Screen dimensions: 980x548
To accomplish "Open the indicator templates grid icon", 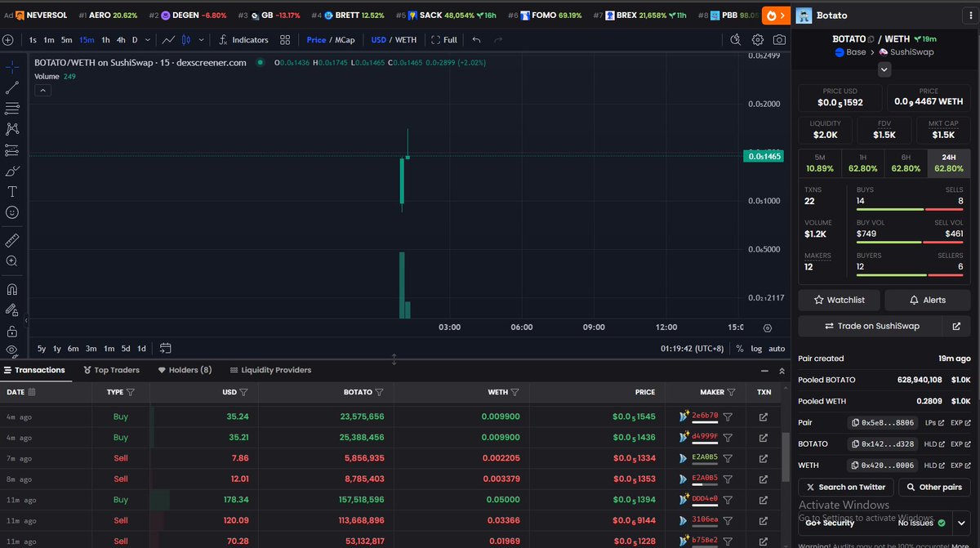I will point(285,39).
